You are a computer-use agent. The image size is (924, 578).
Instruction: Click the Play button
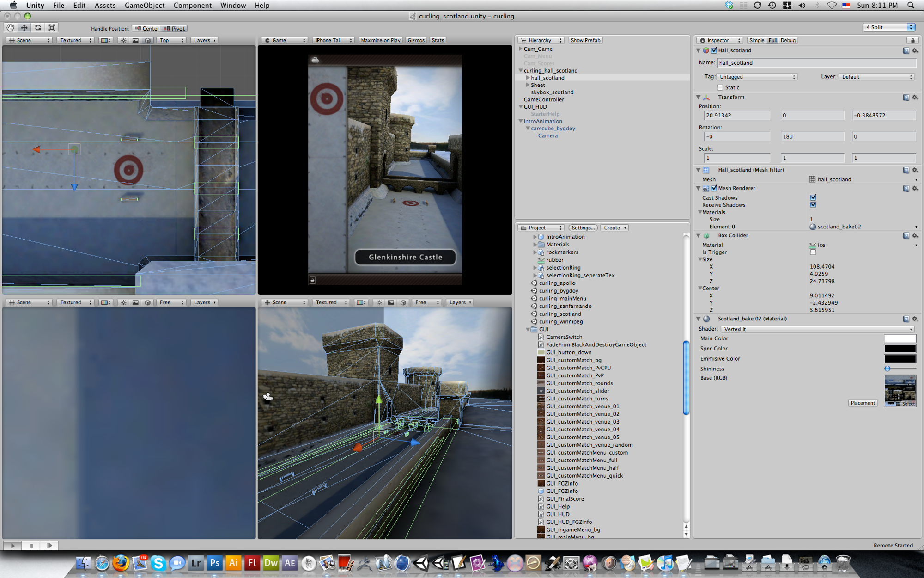click(x=13, y=546)
